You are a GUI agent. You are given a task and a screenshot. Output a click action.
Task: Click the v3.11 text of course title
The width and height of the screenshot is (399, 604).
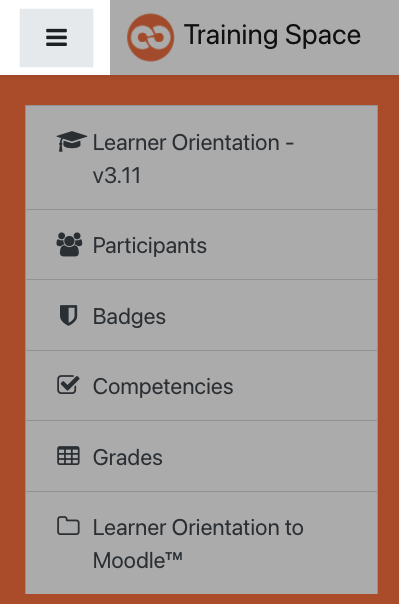click(x=117, y=175)
